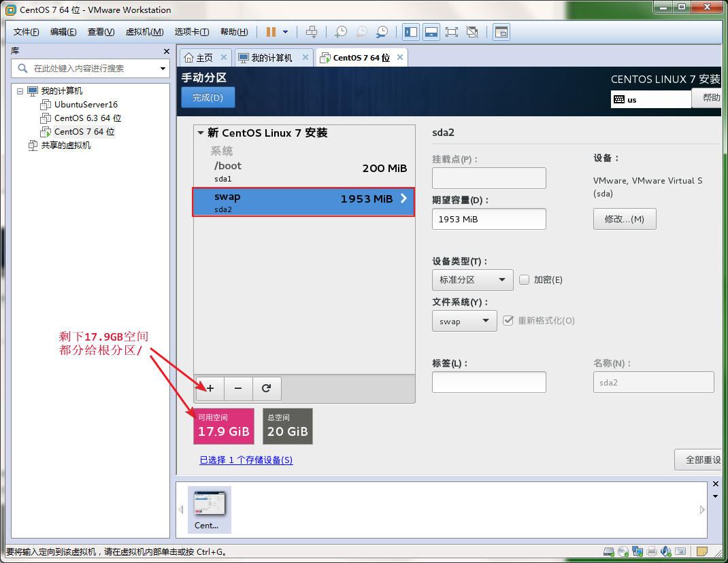728x563 pixels.
Task: Open the 已选择 1 个存储设备(S) link
Action: pyautogui.click(x=246, y=460)
